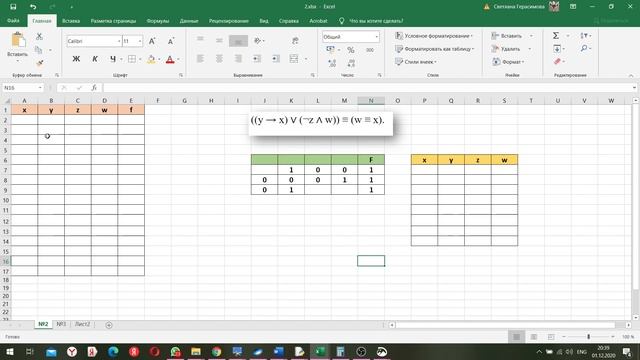Viewport: 640px width, 360px height.
Task: Switch to the Разметка страницы tab
Action: (x=113, y=21)
